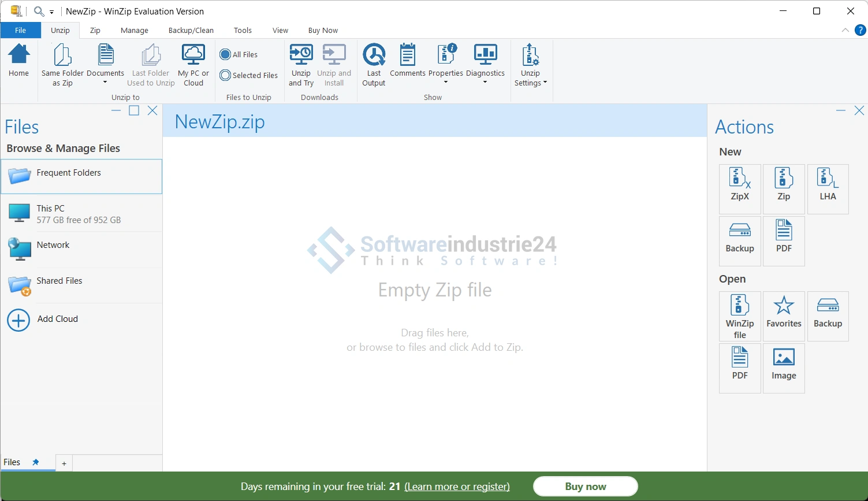
Task: Select the All Files radio button
Action: point(225,55)
